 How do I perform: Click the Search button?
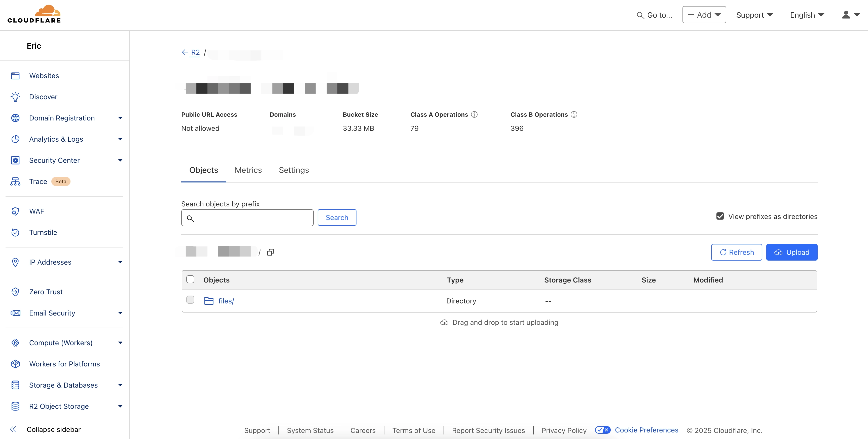(x=337, y=218)
